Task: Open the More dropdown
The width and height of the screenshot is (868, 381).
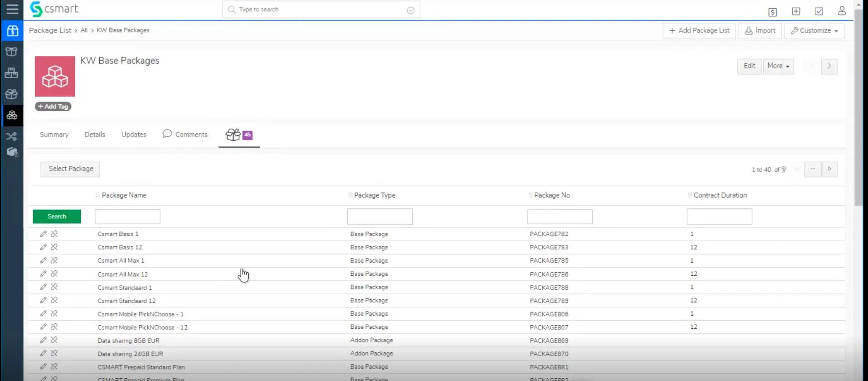Action: click(778, 66)
